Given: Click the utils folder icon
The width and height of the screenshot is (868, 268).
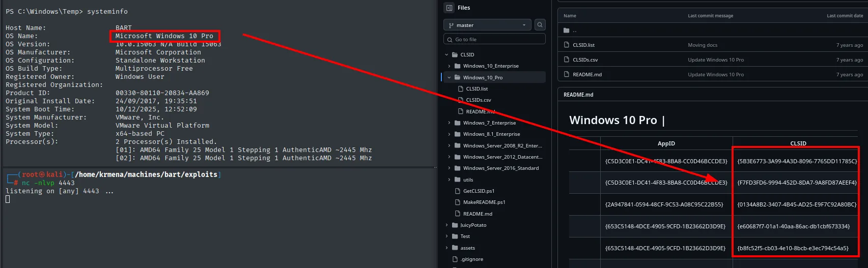Looking at the screenshot, I should tap(458, 180).
